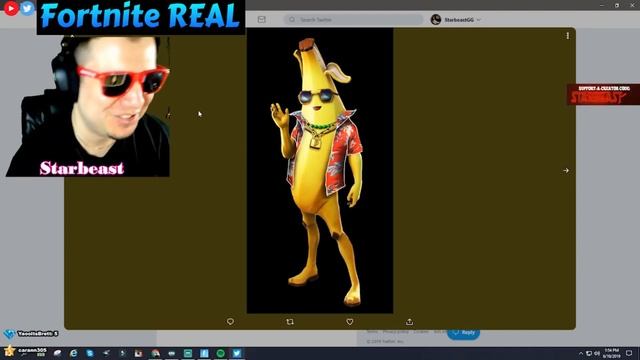
Task: Share the tweet via share icon
Action: click(x=409, y=322)
